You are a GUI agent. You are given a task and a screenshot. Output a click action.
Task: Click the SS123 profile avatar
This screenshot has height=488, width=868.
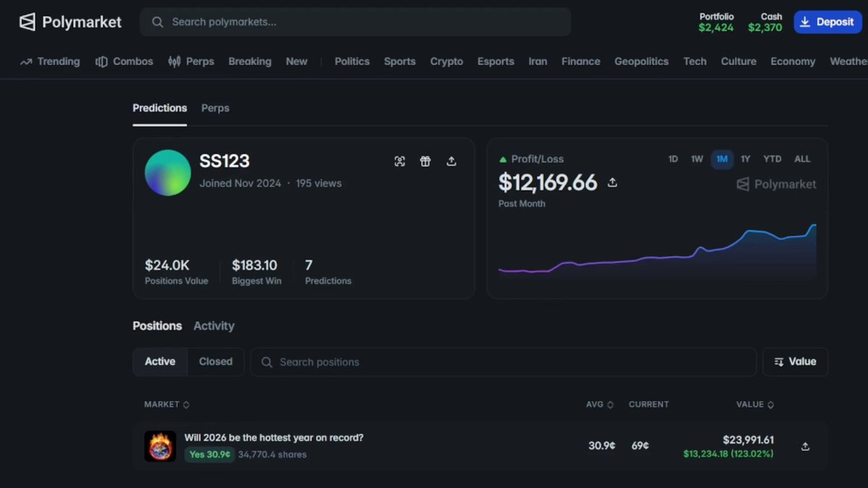pos(168,173)
